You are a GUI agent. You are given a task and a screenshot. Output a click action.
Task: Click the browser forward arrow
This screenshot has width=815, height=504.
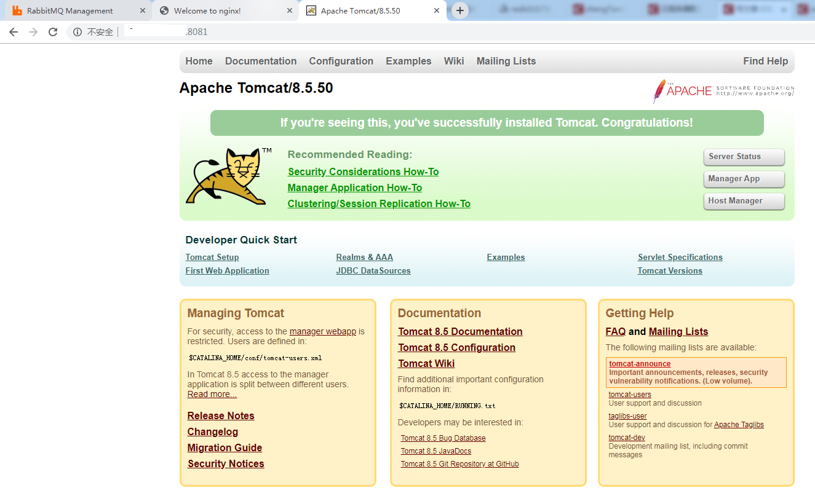click(x=33, y=32)
